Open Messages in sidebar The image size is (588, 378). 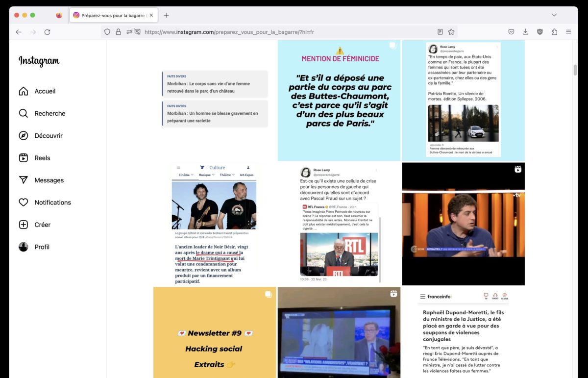[x=23, y=180]
